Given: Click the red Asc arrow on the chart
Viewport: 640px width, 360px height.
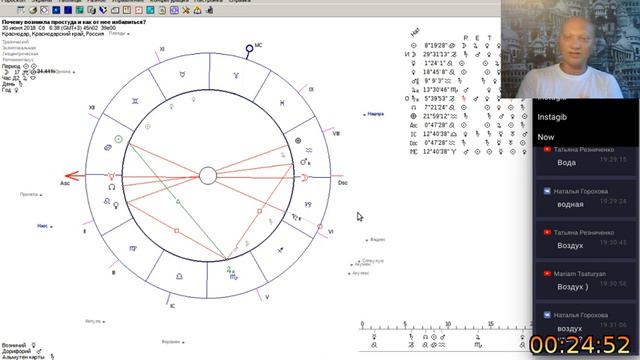Looking at the screenshot, I should point(72,176).
